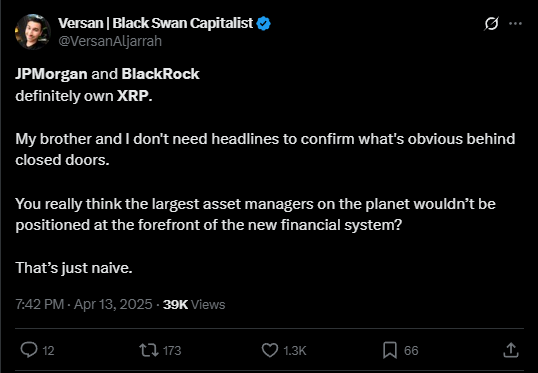Click the bookmark count 66
538x373 pixels.
click(411, 351)
